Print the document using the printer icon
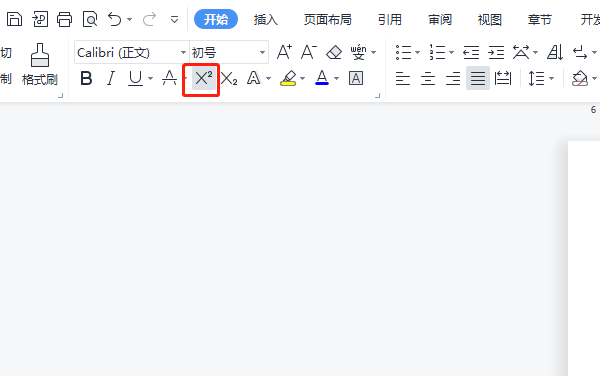600x376 pixels. (x=64, y=19)
